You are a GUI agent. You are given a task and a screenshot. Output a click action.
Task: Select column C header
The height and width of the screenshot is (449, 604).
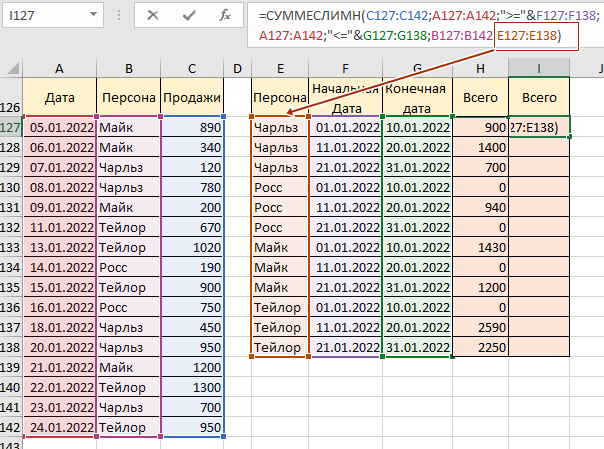(x=192, y=69)
